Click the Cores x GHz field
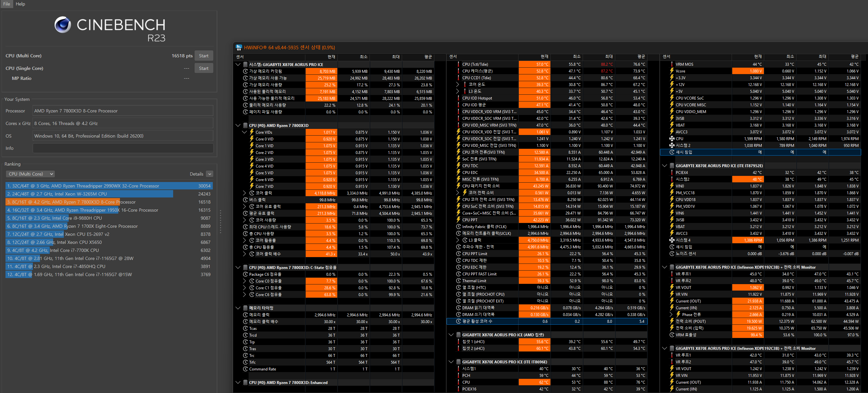Screen dimensions: 868x393 pos(123,123)
